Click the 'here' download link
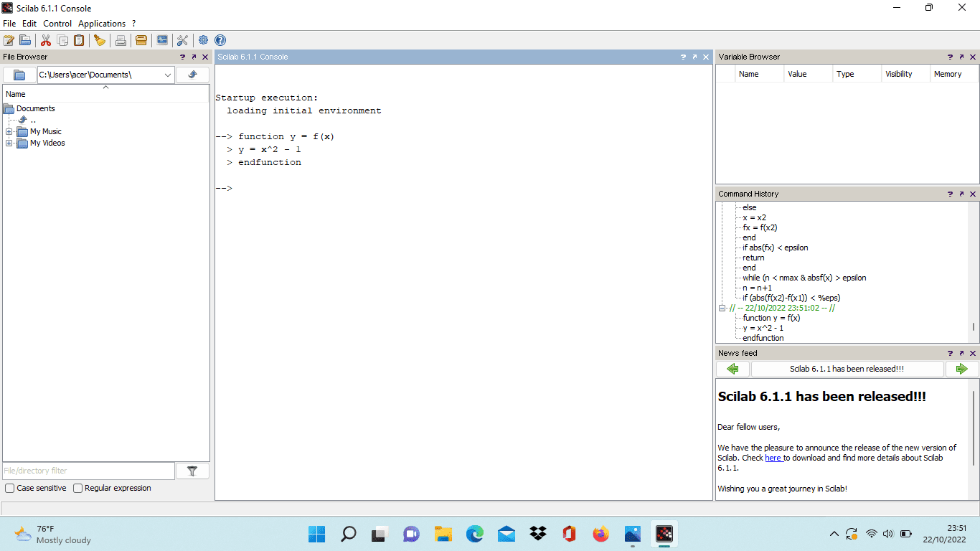 point(773,458)
